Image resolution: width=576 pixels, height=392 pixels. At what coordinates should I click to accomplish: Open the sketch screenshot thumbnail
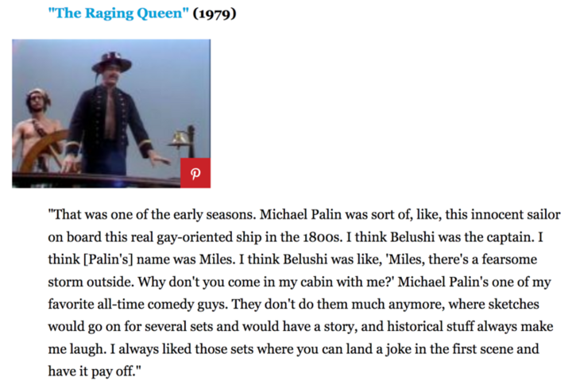[111, 113]
